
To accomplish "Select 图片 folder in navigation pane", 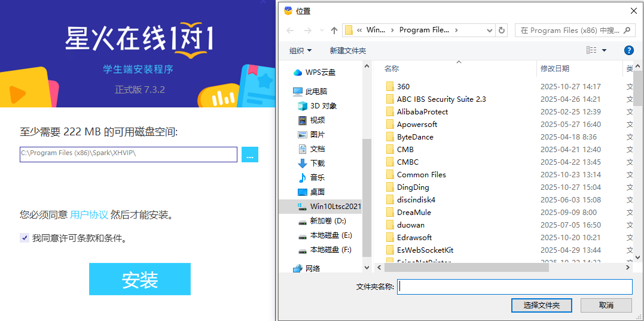I will coord(311,135).
